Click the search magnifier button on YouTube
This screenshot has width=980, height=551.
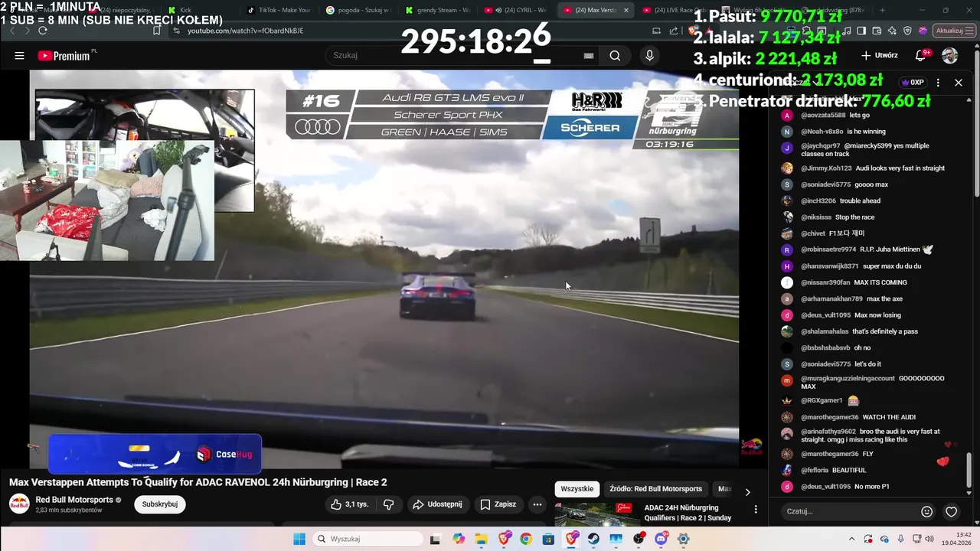pyautogui.click(x=615, y=56)
